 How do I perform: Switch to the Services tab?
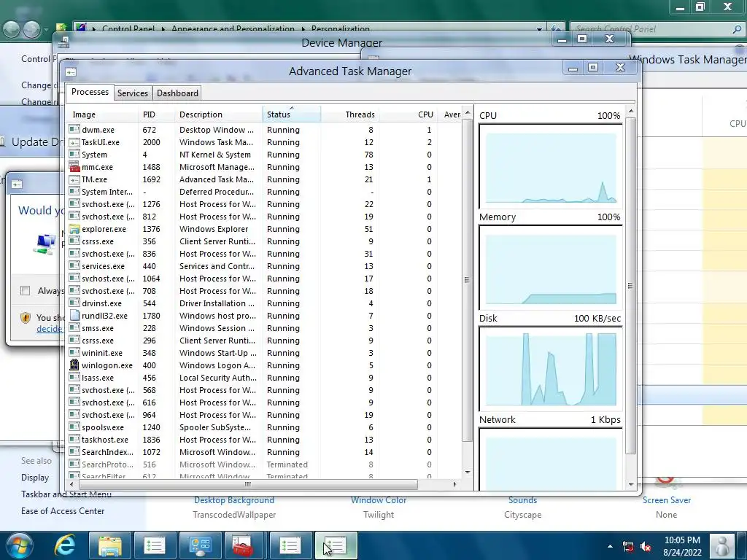133,93
